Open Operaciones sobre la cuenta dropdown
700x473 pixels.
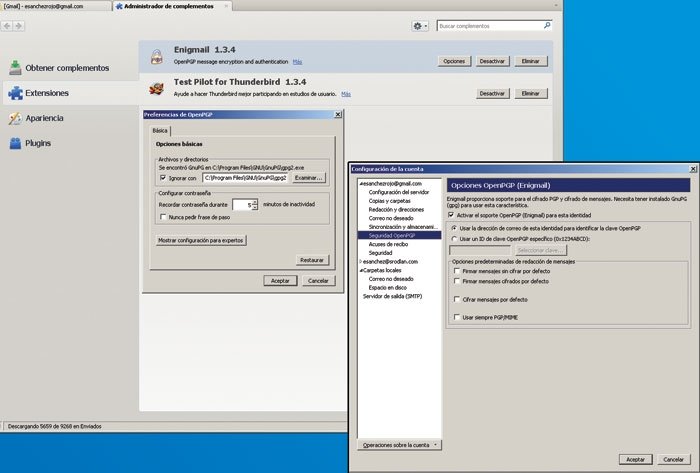(400, 445)
